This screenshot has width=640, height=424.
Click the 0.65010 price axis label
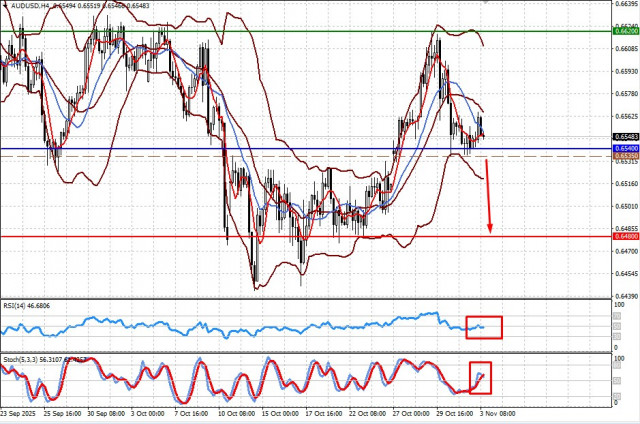click(x=627, y=206)
